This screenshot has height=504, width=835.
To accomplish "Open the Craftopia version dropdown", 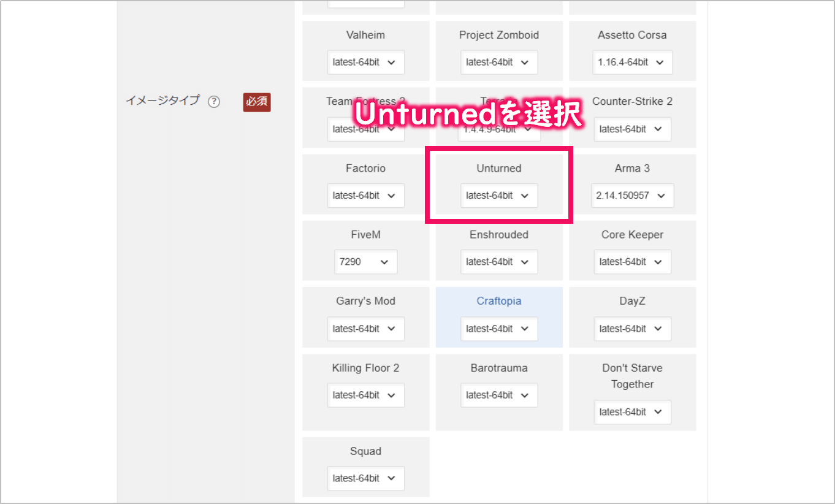I will point(499,329).
